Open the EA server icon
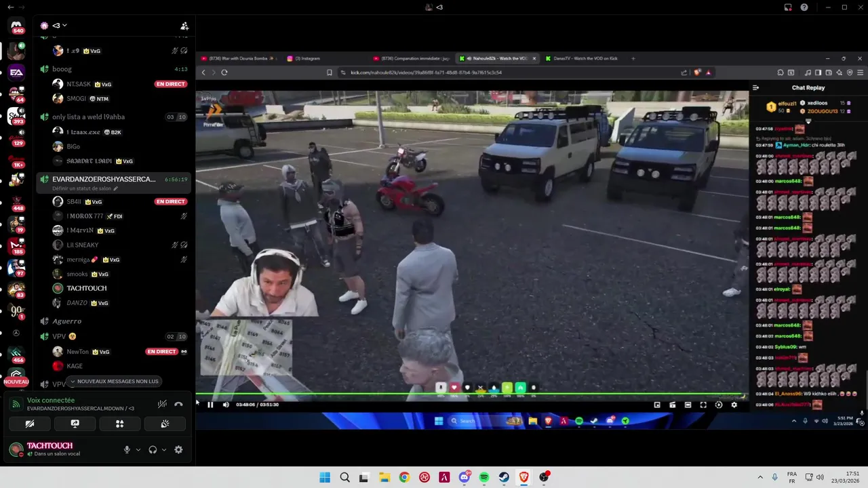Image resolution: width=868 pixels, height=488 pixels. click(16, 72)
